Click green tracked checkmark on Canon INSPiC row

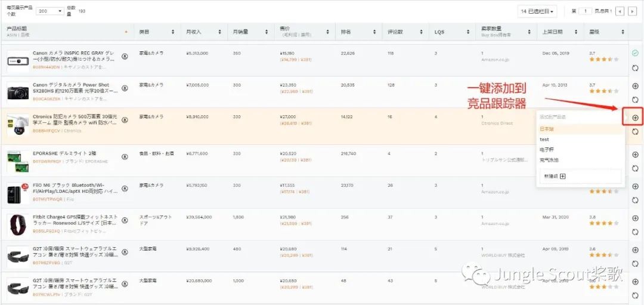pyautogui.click(x=635, y=53)
